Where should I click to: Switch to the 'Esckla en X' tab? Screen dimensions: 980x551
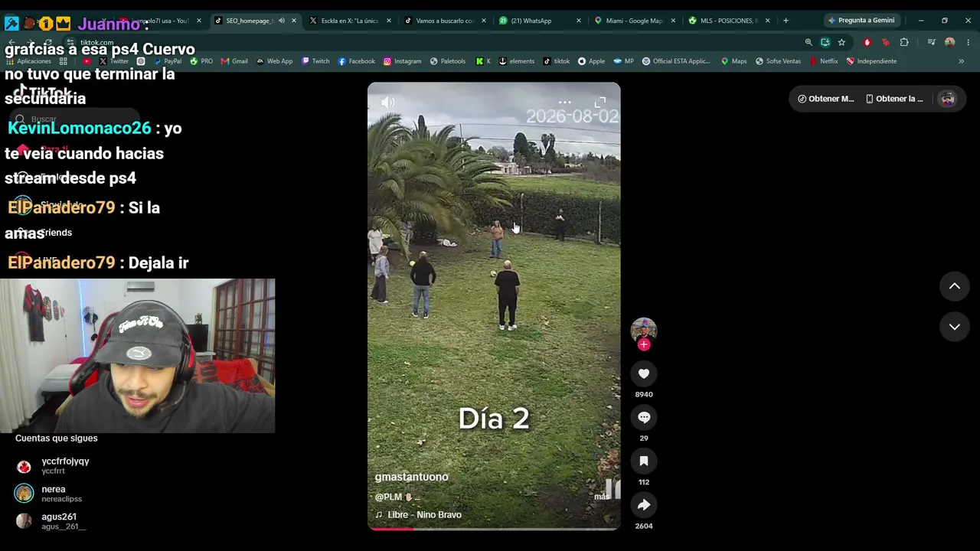coord(350,21)
